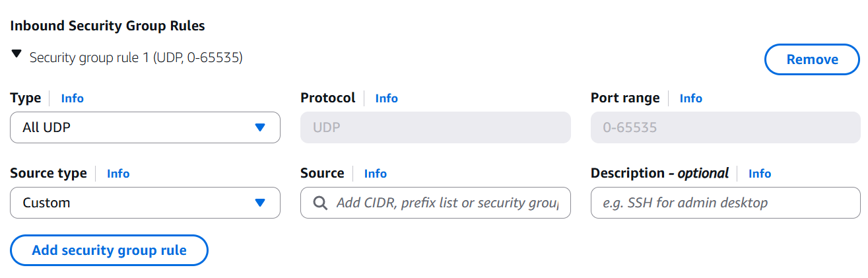868x278 pixels.
Task: Click the blue arrow on the All UDP selector
Action: point(260,127)
